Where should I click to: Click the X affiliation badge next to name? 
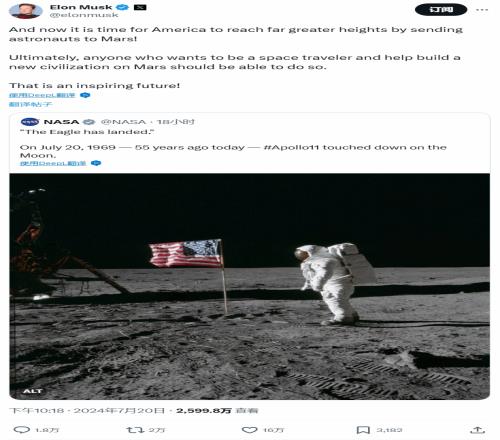140,7
